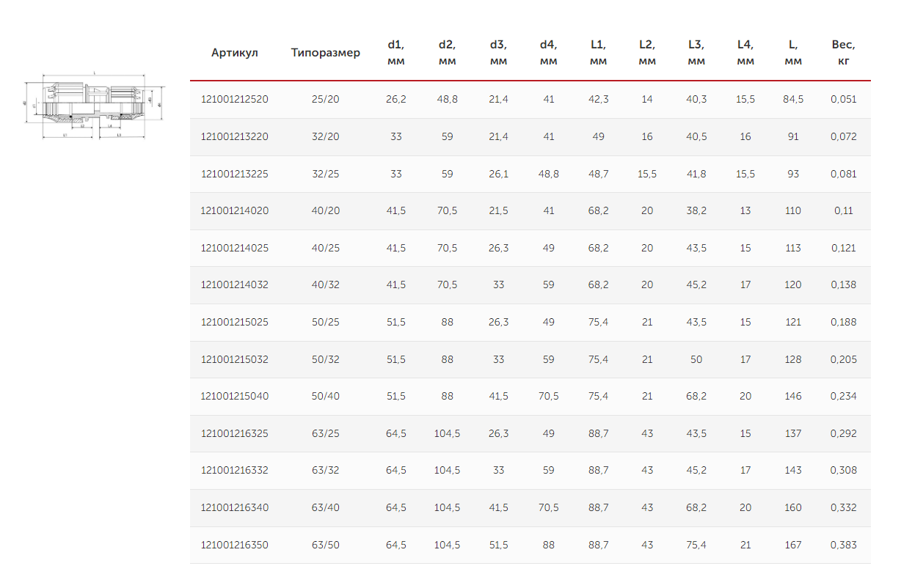Select article number 121001216350
The image size is (901, 588).
235,545
